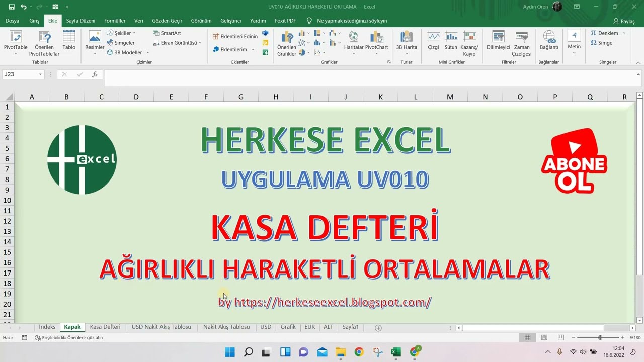Viewport: 644px width, 362px height.
Task: Open Haritalar map chart
Action: (354, 43)
